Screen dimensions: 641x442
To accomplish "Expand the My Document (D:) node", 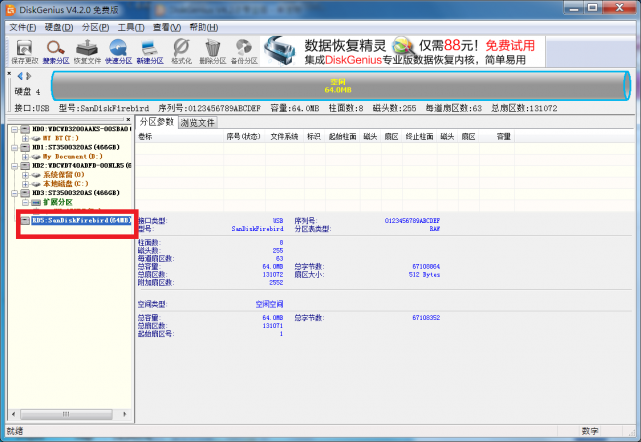I will click(x=25, y=157).
